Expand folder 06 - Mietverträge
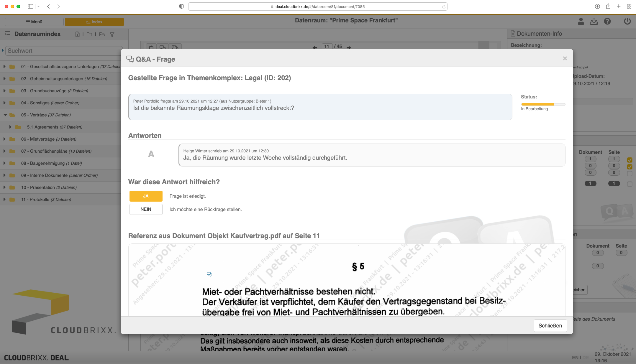 4,139
